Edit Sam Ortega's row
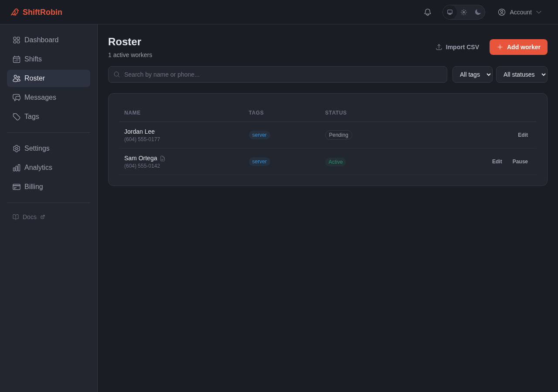The image size is (558, 392). click(497, 162)
